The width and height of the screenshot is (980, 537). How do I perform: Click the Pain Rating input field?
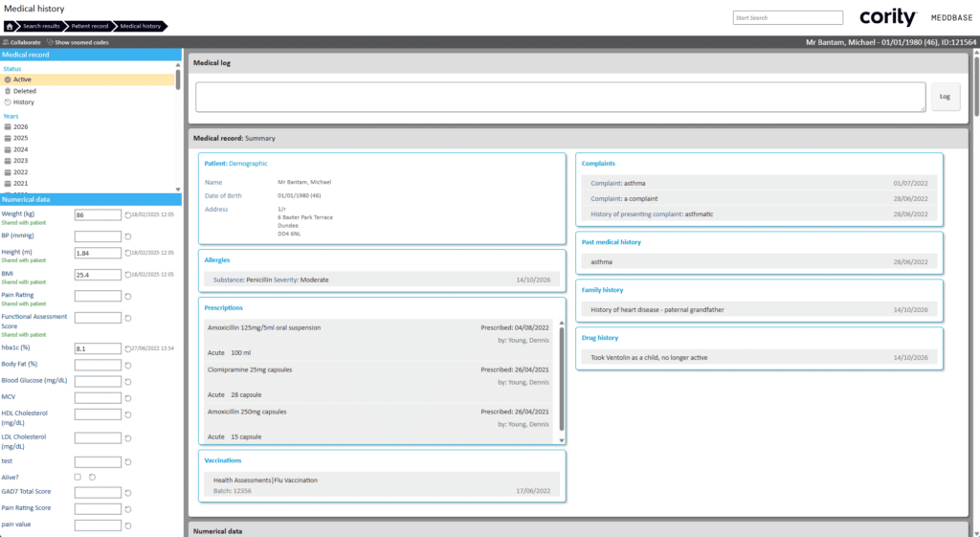point(98,296)
